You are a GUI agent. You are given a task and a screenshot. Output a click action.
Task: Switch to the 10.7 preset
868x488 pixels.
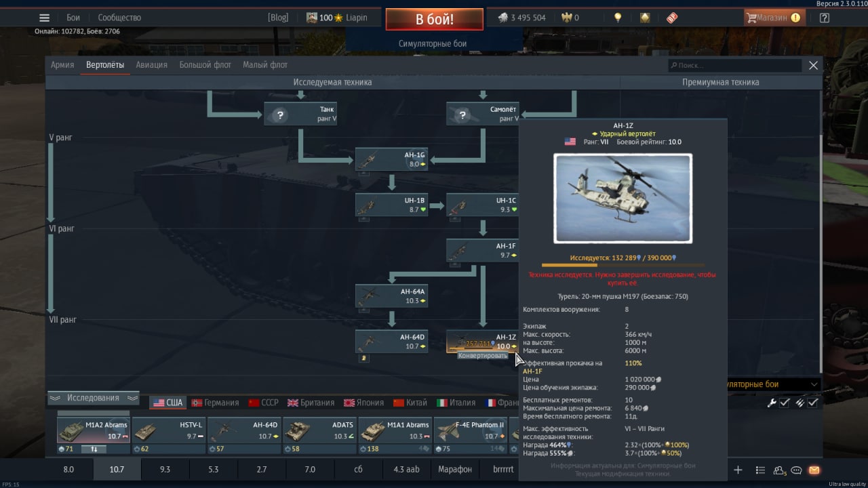coord(116,469)
